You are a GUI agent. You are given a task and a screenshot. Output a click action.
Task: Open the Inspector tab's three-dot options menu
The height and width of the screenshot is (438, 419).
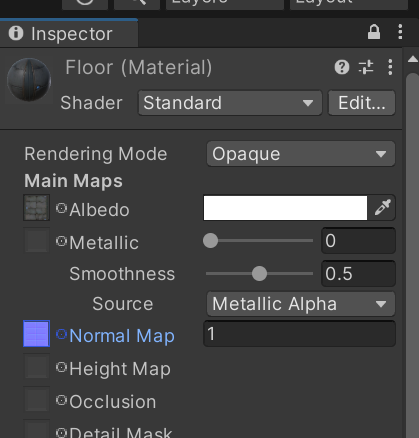400,32
